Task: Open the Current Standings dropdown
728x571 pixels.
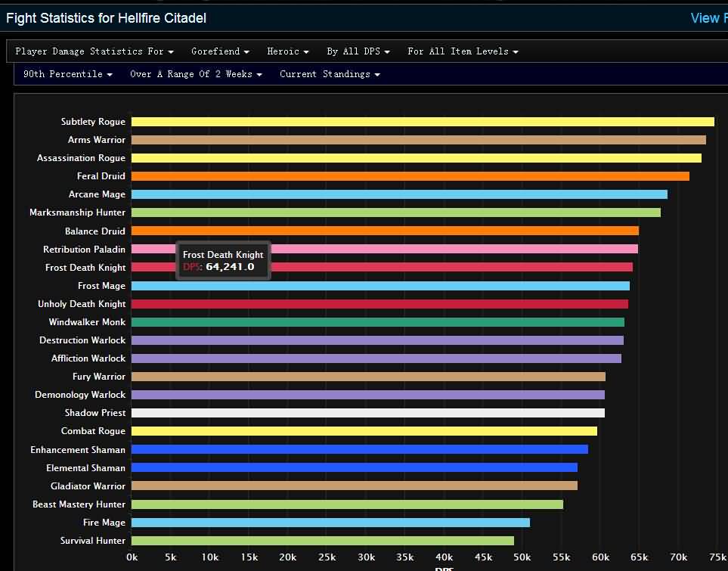Action: 330,74
